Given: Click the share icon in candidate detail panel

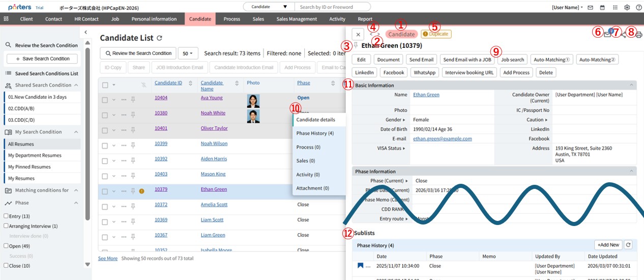Looking at the screenshot, I should pos(624,35).
